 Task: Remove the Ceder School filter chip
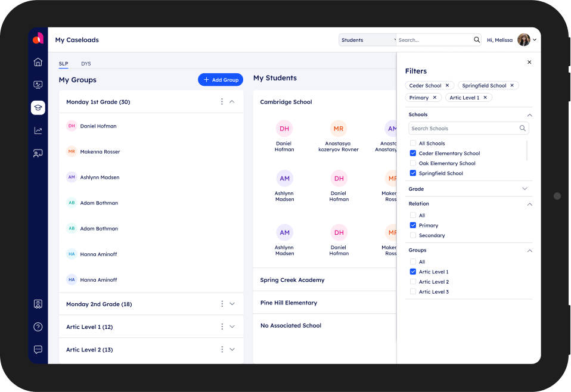pos(447,85)
